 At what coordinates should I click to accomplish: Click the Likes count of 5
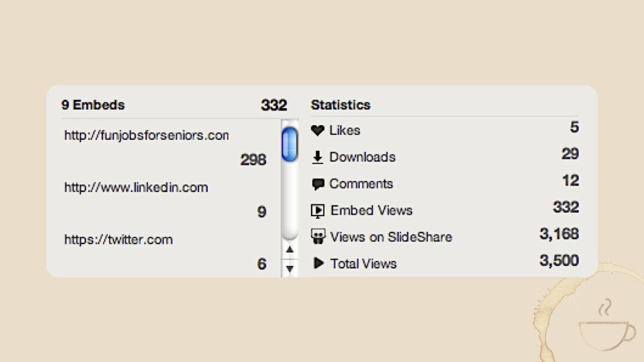[574, 127]
